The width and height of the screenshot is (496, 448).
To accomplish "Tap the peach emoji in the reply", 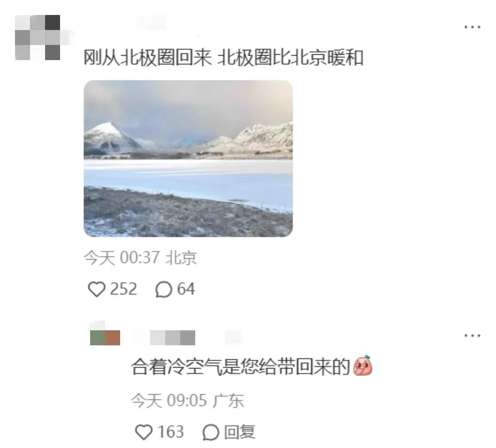I will pyautogui.click(x=362, y=366).
